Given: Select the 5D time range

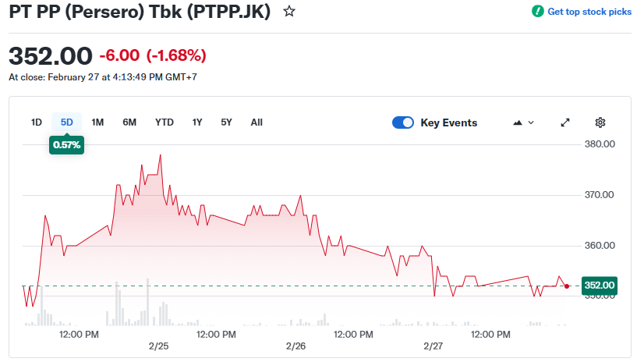Looking at the screenshot, I should coord(67,122).
